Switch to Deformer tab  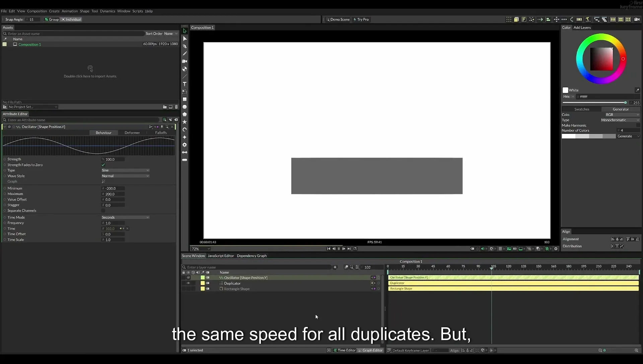(132, 133)
